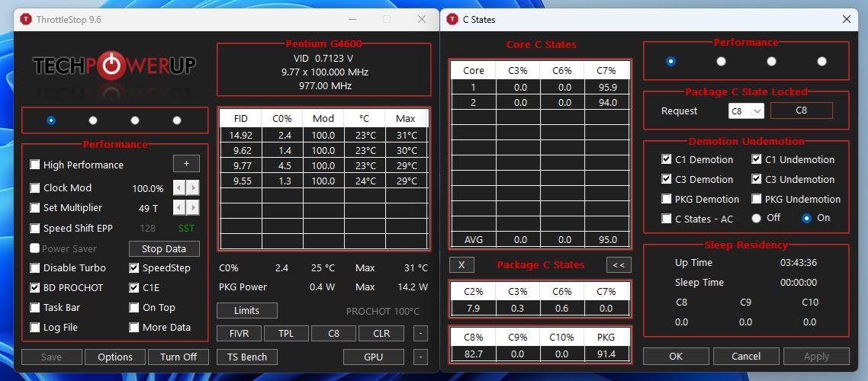The width and height of the screenshot is (868, 381).
Task: Toggle the Clock Mod checkbox
Action: point(35,188)
